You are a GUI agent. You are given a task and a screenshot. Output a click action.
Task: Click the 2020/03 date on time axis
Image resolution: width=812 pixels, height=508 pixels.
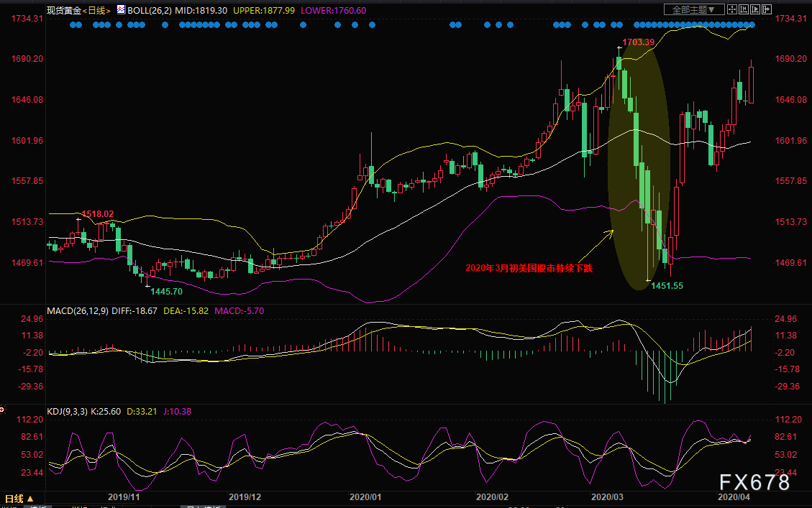point(608,497)
